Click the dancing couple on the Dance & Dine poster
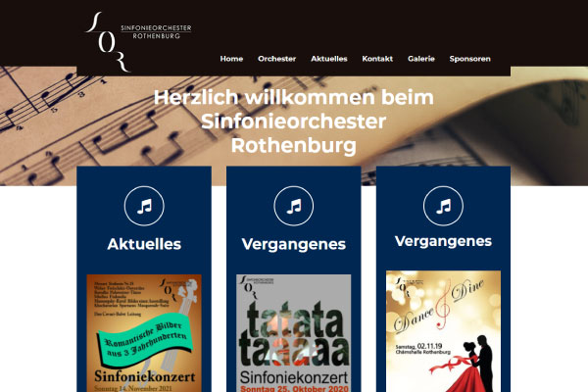 468,364
